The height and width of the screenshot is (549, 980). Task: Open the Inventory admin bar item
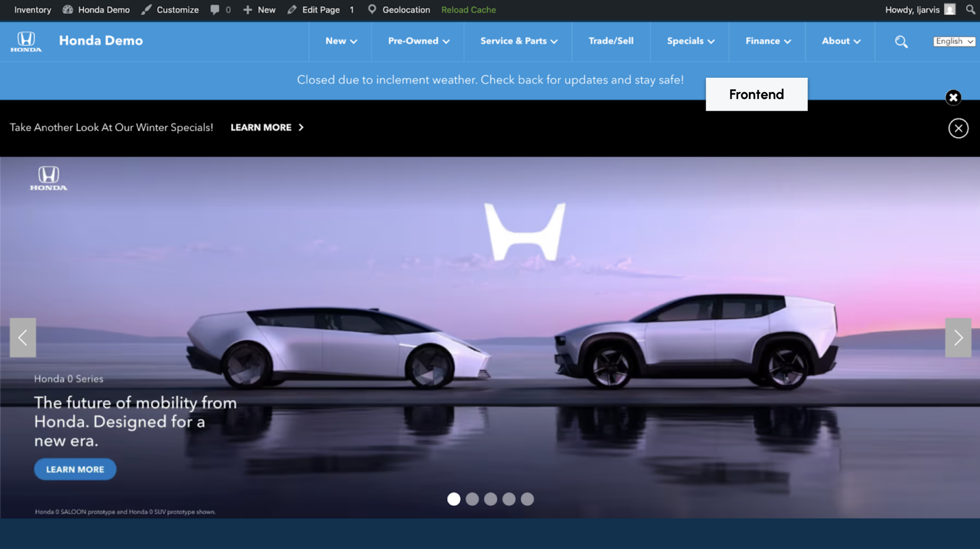(33, 10)
